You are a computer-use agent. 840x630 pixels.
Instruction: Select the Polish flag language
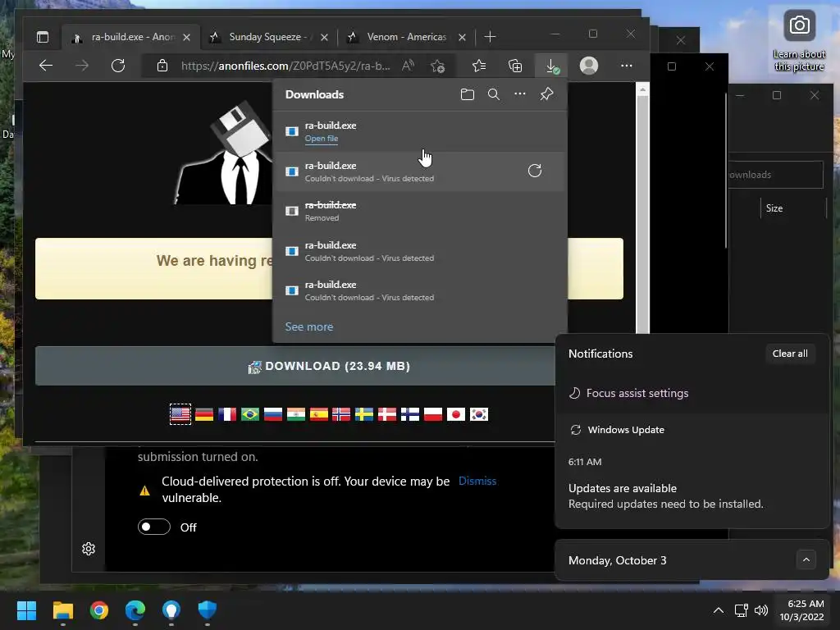click(433, 414)
